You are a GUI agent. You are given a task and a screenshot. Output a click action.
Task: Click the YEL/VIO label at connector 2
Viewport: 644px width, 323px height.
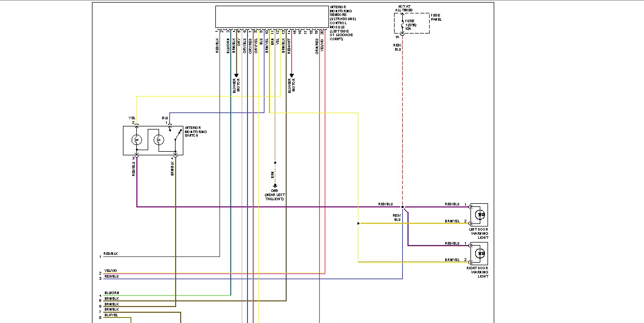[111, 270]
